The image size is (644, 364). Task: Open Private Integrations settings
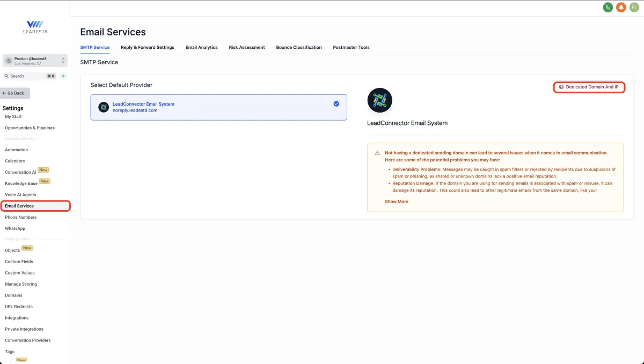tap(24, 329)
